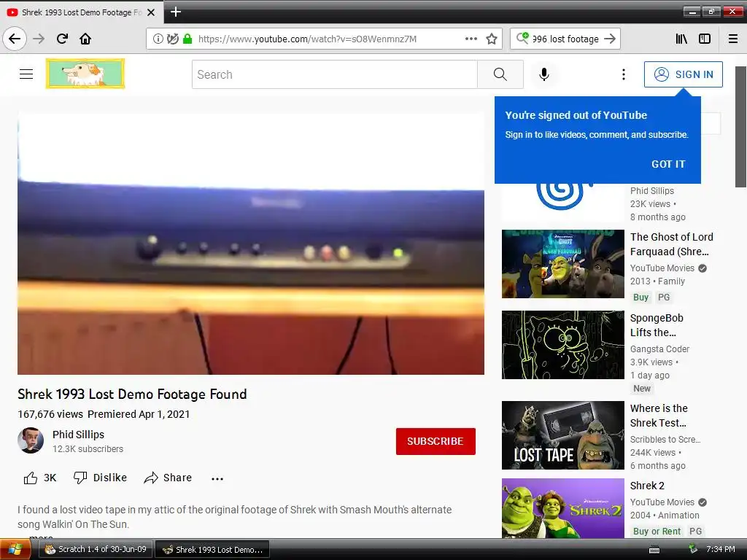Click the YouTube dog logo doodle

[x=85, y=74]
